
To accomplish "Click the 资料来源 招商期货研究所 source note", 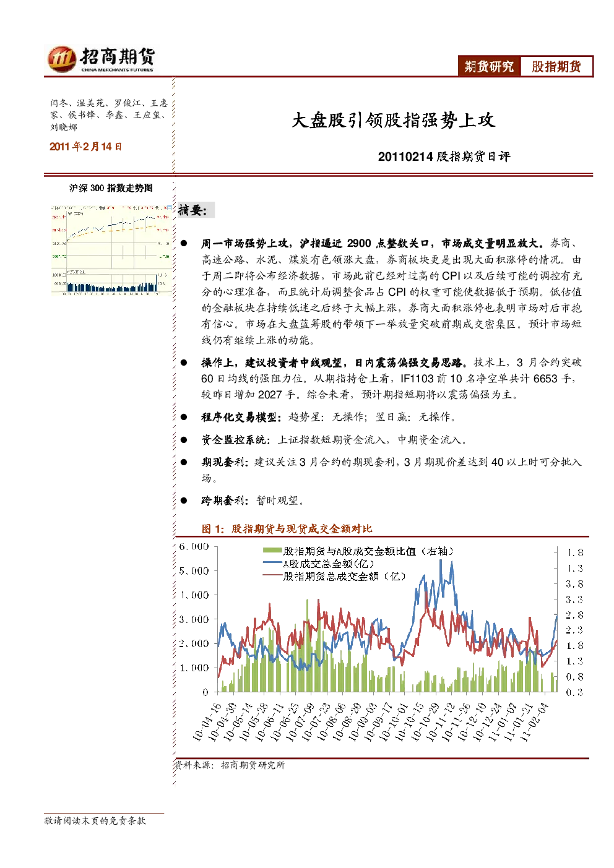I will coord(230,765).
